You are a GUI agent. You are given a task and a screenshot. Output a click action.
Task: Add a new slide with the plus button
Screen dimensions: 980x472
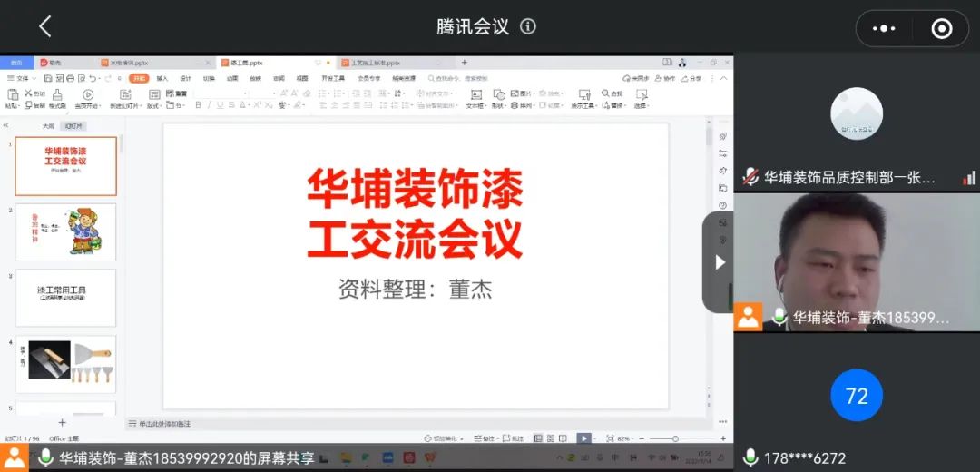62,422
